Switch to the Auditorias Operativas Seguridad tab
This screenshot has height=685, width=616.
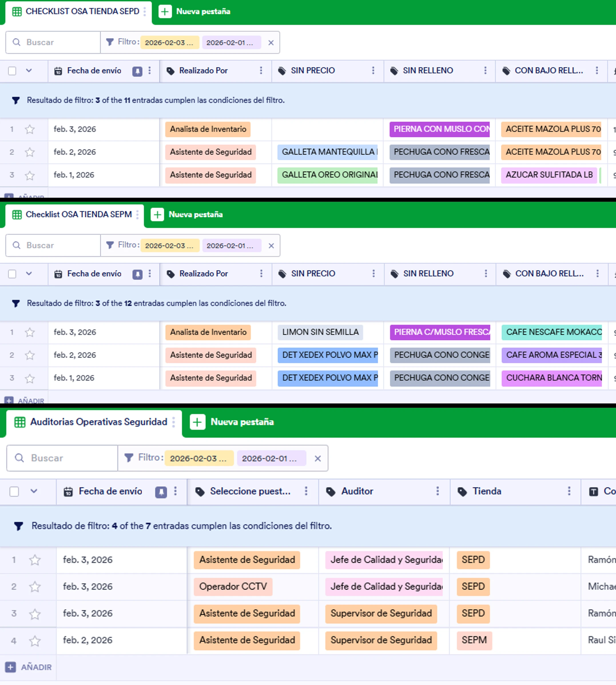coord(98,422)
